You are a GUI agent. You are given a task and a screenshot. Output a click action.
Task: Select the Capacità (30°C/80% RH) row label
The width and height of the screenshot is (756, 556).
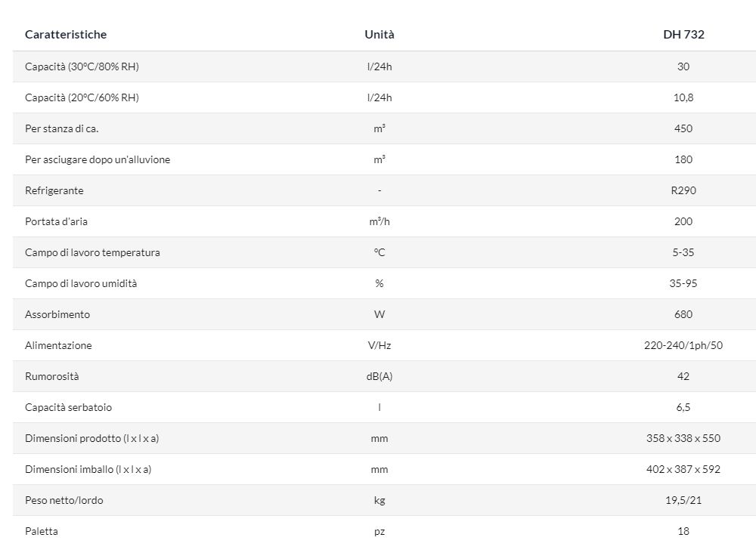coord(82,66)
